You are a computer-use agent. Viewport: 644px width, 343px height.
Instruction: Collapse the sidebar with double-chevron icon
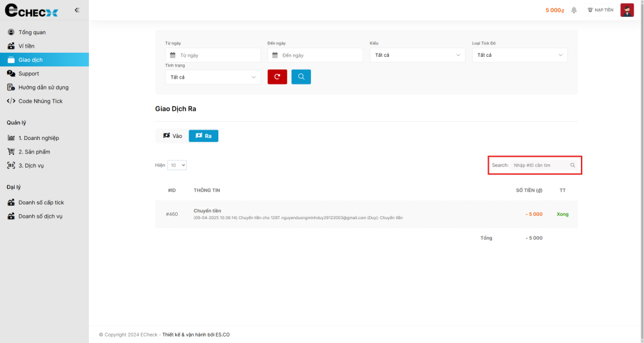click(x=77, y=10)
